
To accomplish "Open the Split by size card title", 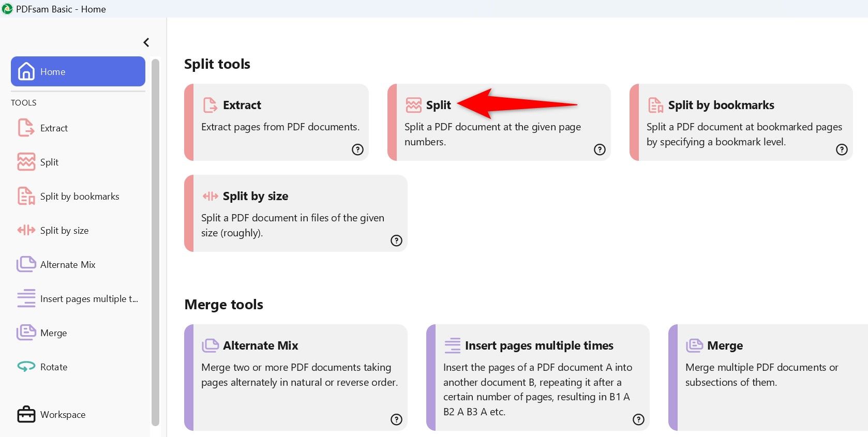I will [x=256, y=196].
